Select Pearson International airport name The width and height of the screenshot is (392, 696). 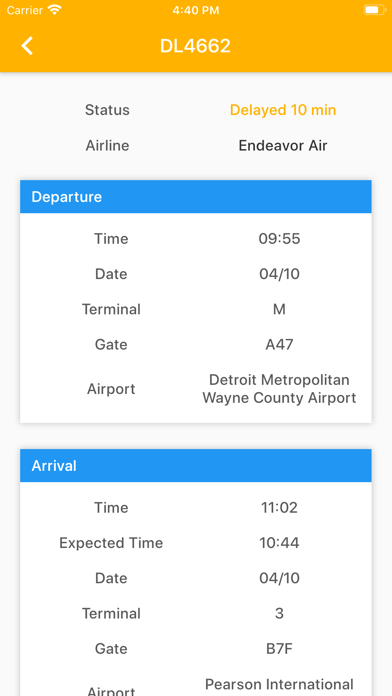click(x=279, y=684)
